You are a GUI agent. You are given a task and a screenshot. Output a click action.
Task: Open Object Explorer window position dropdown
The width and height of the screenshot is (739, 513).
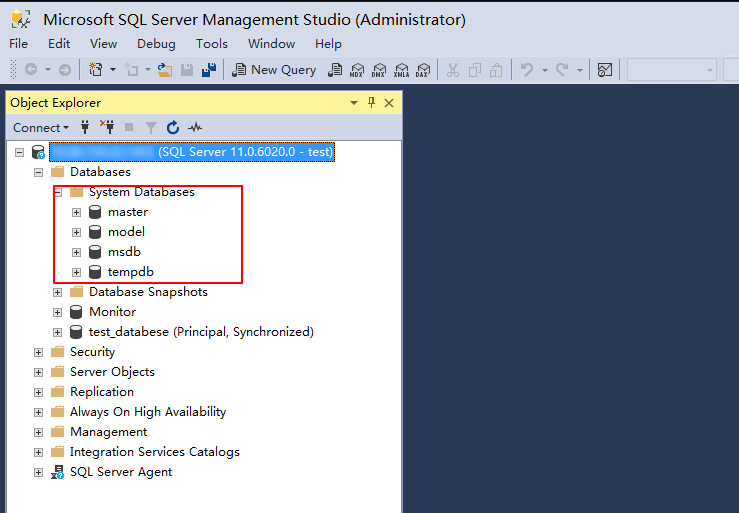(x=354, y=103)
